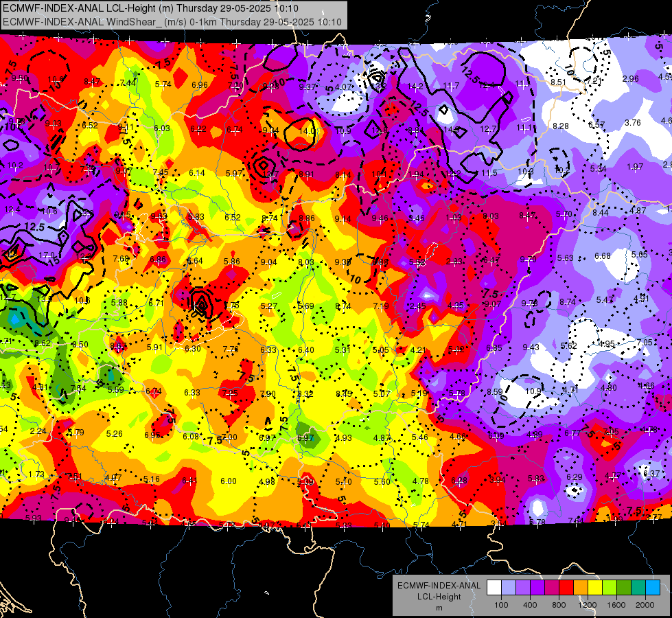This screenshot has width=672, height=618.
Task: Click the grid value "6.29"
Action: [x=575, y=477]
